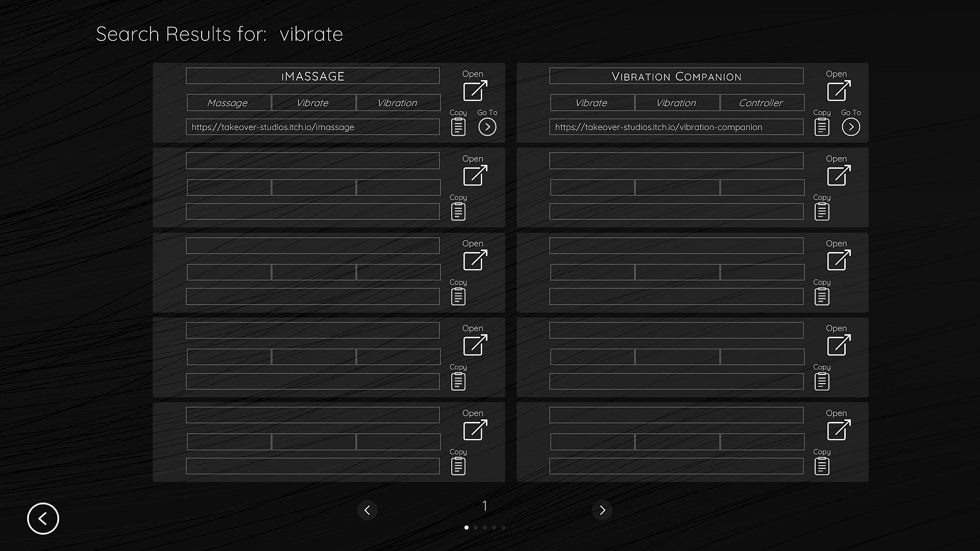
Task: Select the Controller tag
Action: pos(761,103)
